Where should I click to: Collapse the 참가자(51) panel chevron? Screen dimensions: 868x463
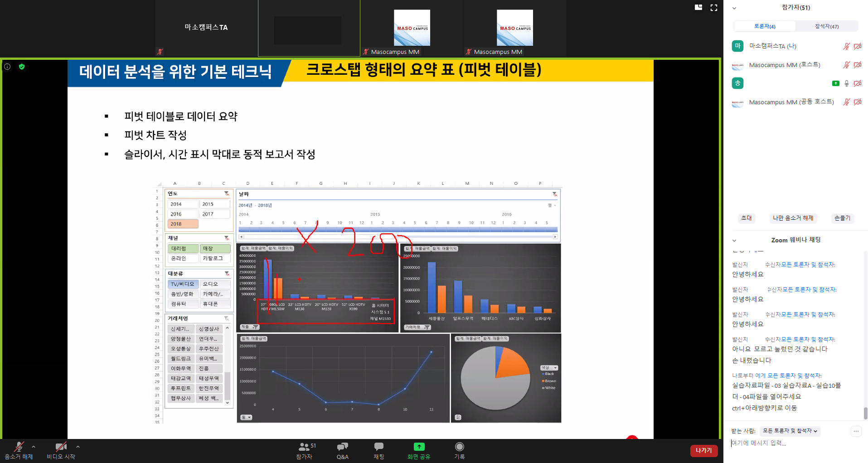point(734,8)
